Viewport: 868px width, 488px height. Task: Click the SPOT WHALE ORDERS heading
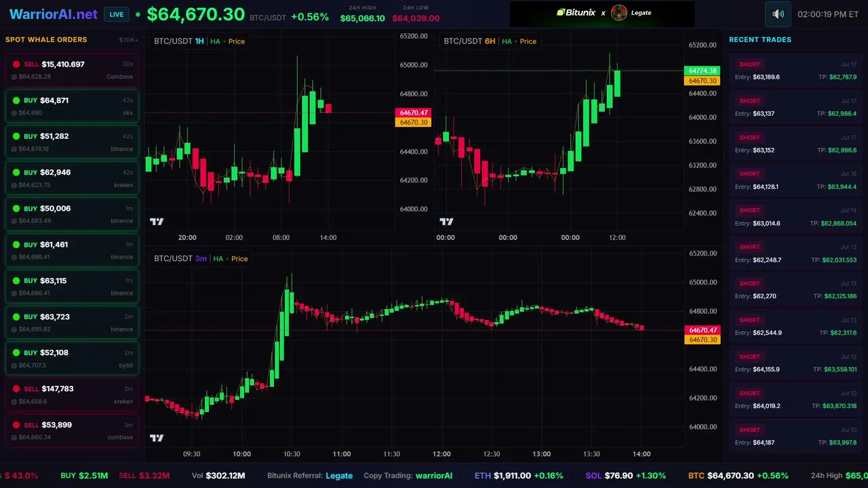click(46, 39)
